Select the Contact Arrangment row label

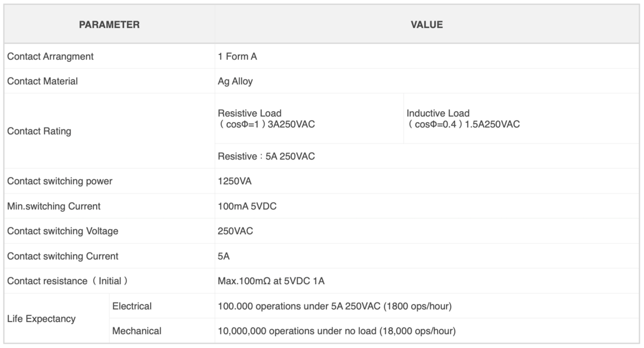50,56
